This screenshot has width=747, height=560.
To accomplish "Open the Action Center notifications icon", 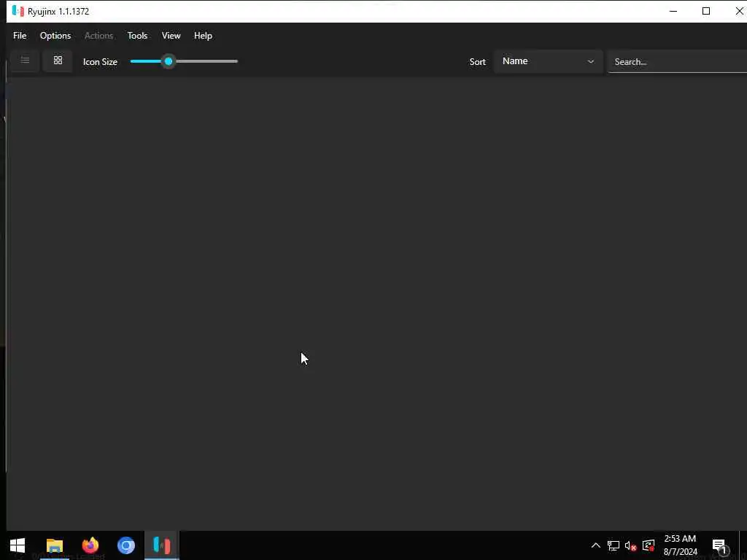I will 720,546.
